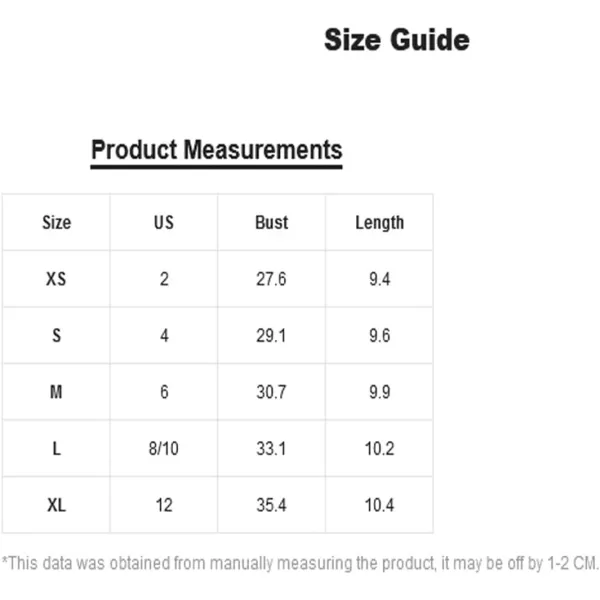Click the Bust column header
The width and height of the screenshot is (600, 600).
271,222
